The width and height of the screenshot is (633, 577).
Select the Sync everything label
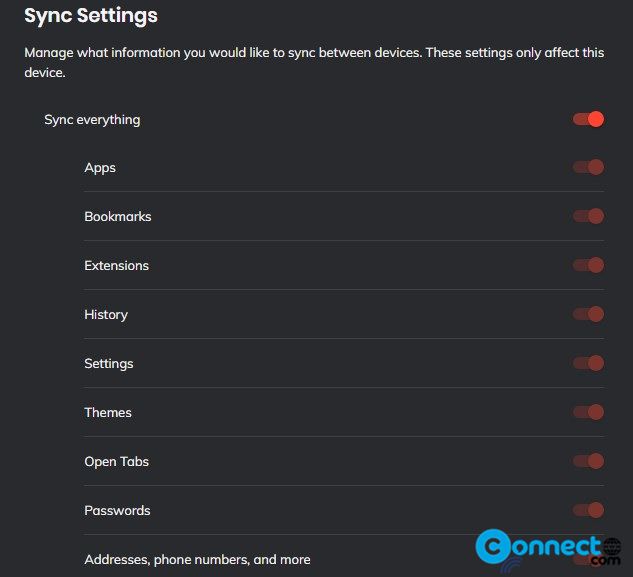click(92, 120)
